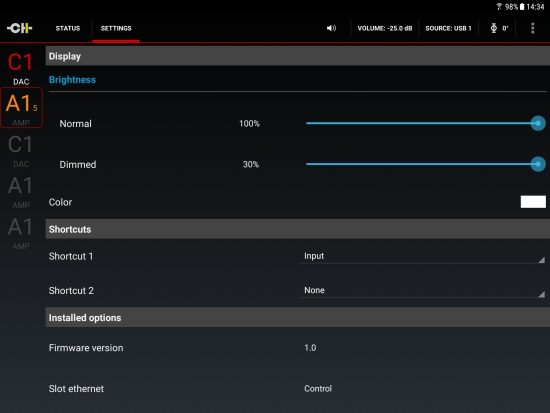Tap the VOLUME -25.0 dB button
The image size is (550, 413).
tap(385, 28)
